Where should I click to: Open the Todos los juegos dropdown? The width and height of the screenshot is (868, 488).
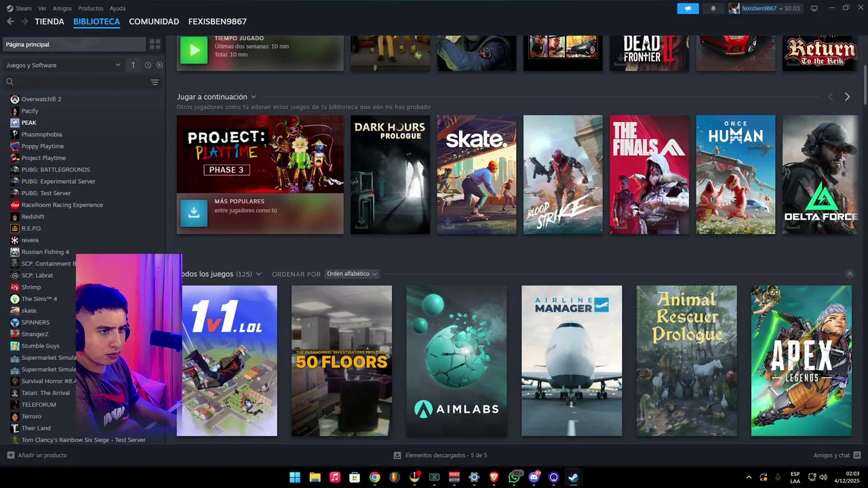click(258, 274)
